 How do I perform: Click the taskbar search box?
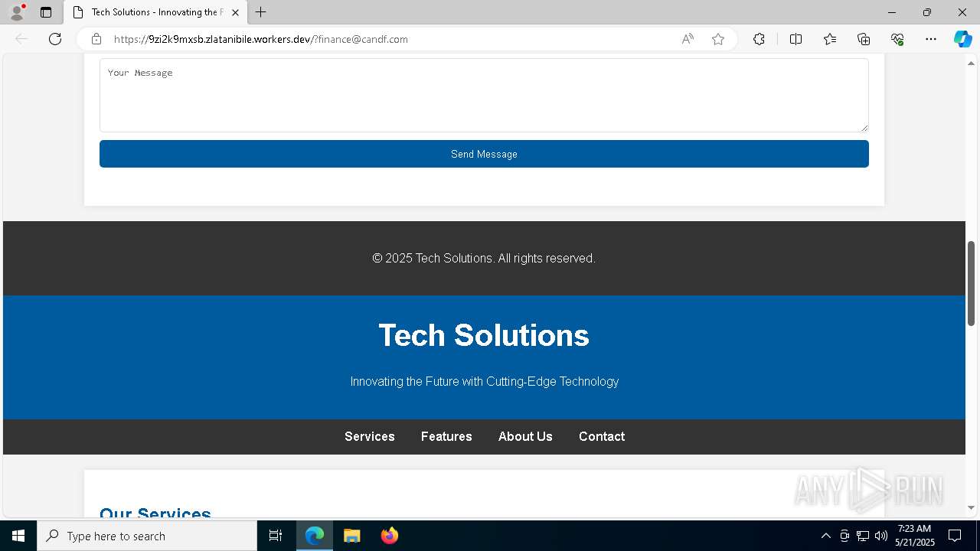[147, 536]
